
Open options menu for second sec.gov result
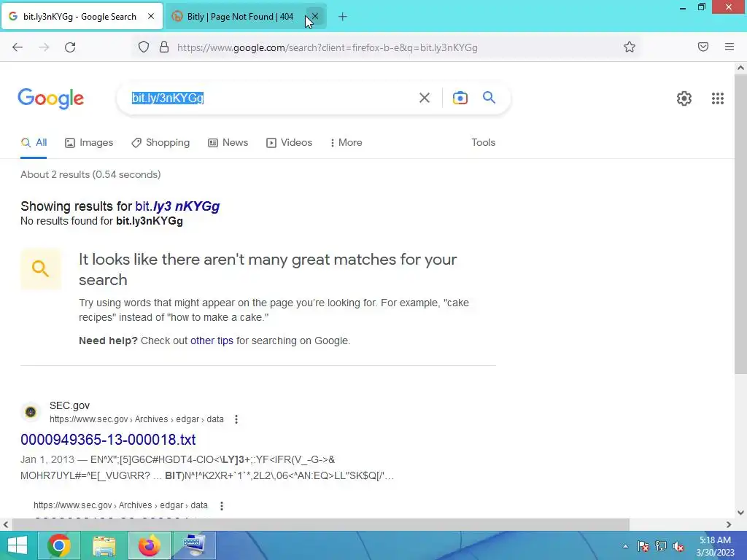click(x=222, y=505)
